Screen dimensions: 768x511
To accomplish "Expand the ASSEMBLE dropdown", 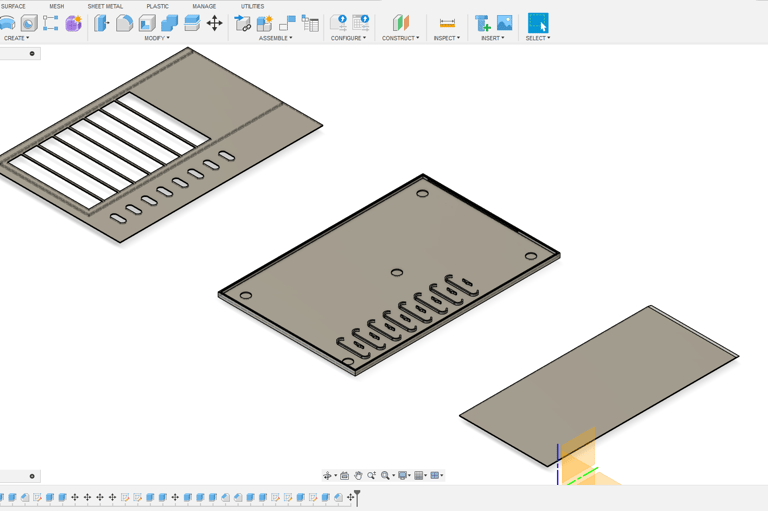I will pyautogui.click(x=275, y=38).
